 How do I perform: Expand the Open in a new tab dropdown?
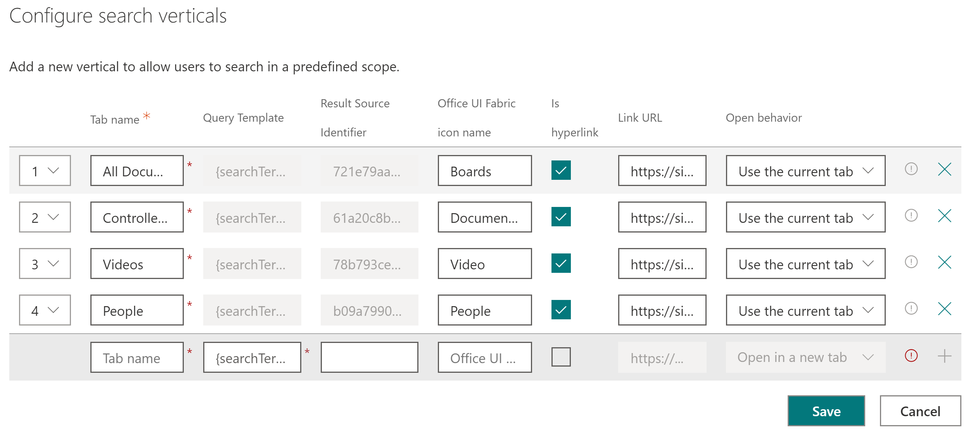pos(805,357)
